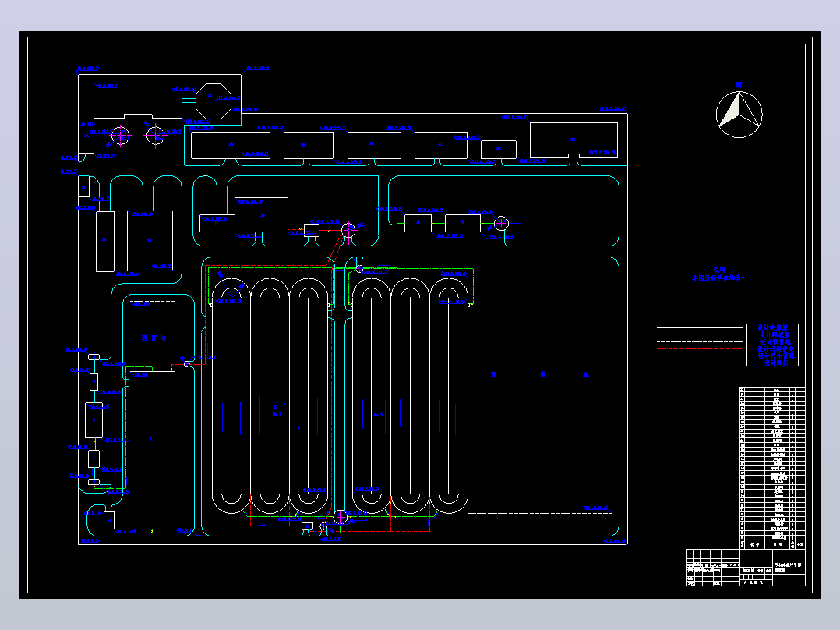
Task: Pick the red dash-dot line in legend
Action: [700, 349]
